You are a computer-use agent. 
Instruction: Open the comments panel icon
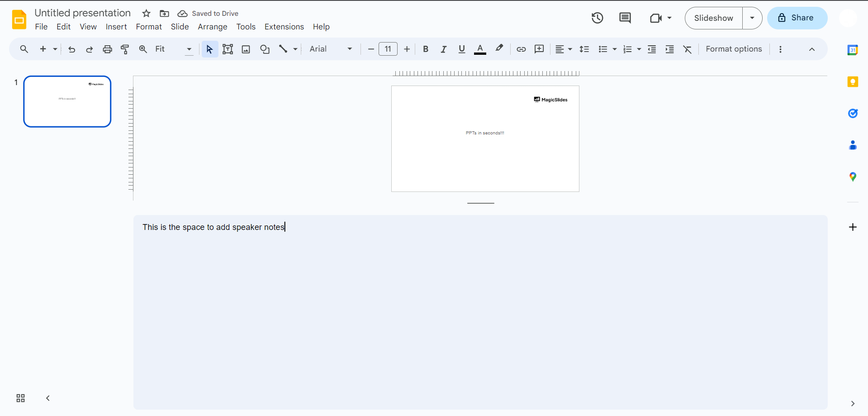pyautogui.click(x=625, y=18)
